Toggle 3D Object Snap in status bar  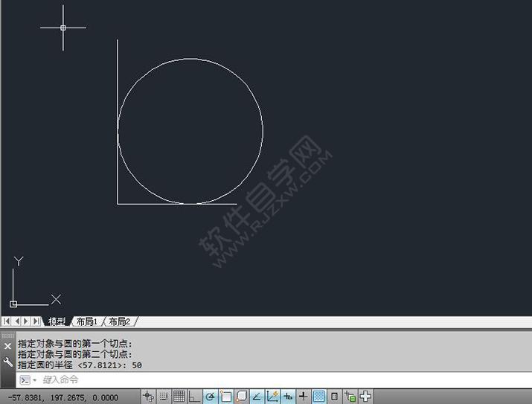tap(241, 397)
